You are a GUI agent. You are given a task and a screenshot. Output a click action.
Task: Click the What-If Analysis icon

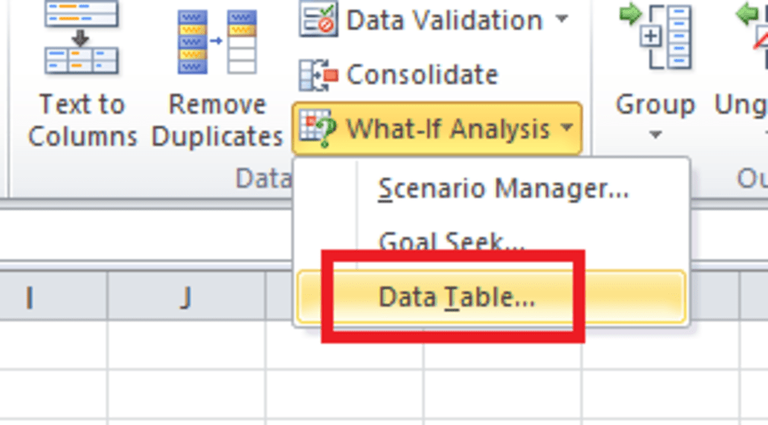[318, 129]
